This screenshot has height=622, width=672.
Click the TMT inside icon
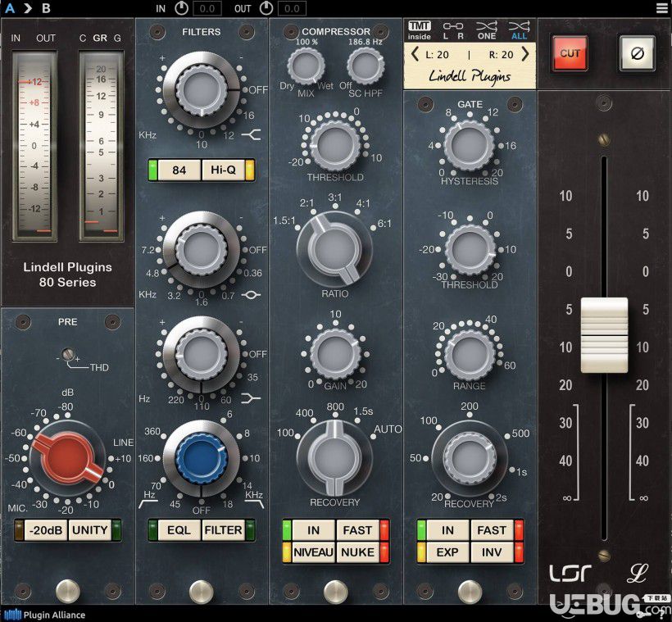[x=419, y=30]
